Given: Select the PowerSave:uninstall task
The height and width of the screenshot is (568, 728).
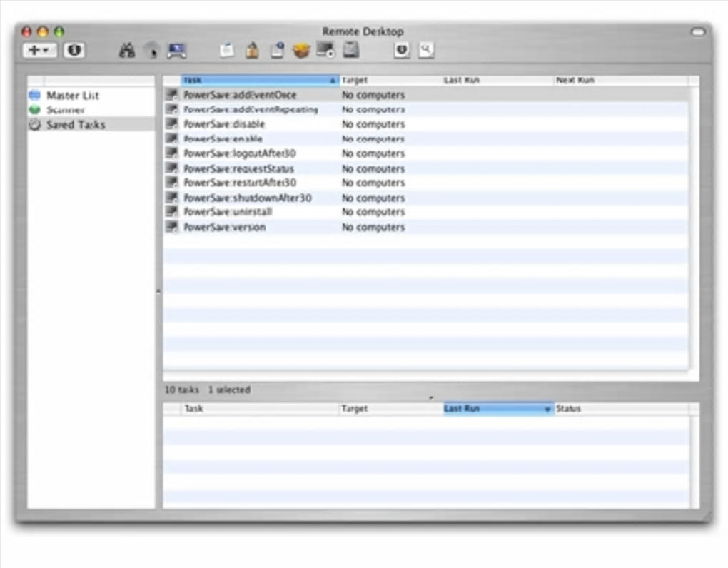Looking at the screenshot, I should (426, 212).
